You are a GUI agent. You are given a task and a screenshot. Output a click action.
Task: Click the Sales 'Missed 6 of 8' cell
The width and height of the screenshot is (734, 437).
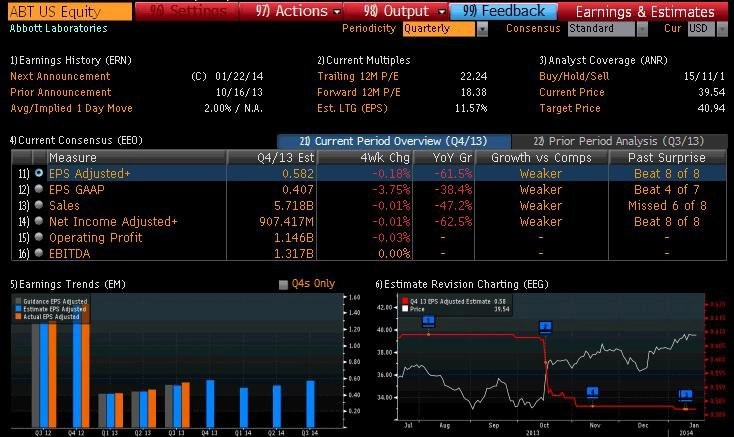coord(667,205)
